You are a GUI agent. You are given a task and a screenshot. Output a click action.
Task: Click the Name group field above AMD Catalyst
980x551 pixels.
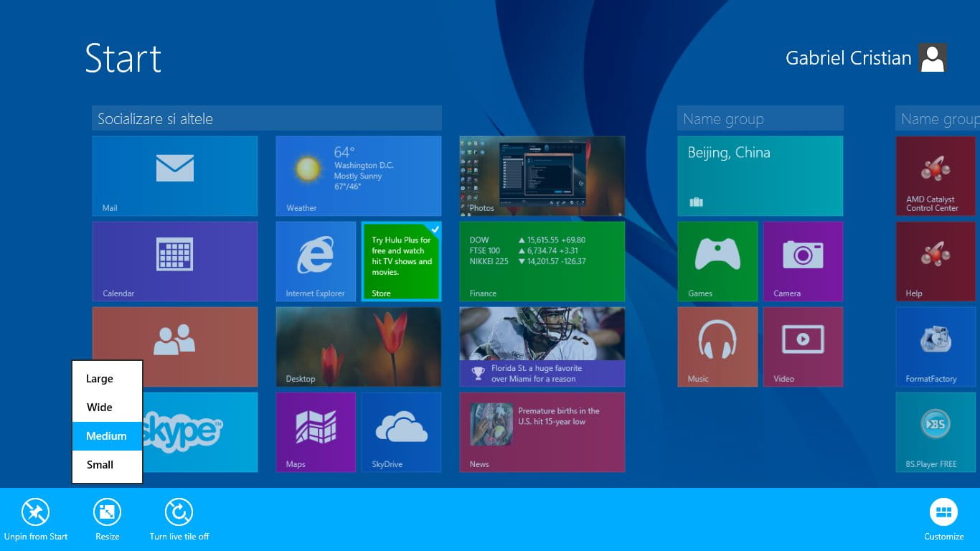(938, 119)
